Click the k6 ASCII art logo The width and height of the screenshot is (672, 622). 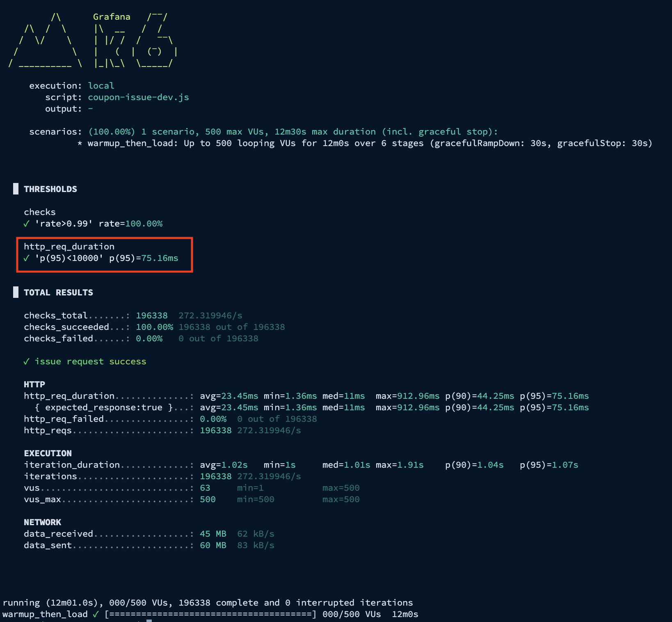pyautogui.click(x=93, y=40)
